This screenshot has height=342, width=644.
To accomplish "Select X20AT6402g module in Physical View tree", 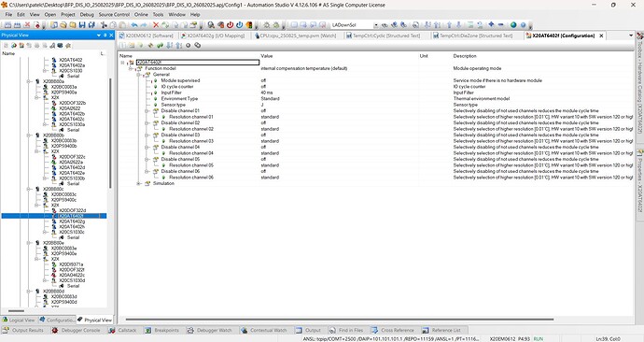I will (72, 221).
